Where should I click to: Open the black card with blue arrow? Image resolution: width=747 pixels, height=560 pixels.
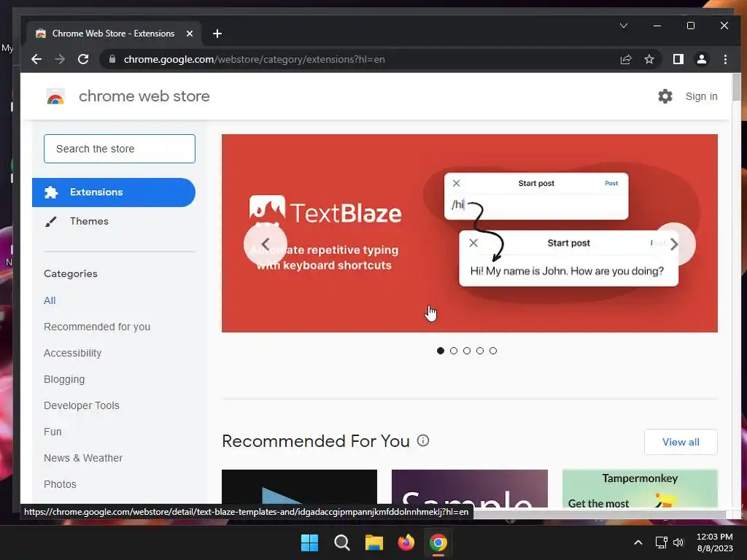pos(299,487)
